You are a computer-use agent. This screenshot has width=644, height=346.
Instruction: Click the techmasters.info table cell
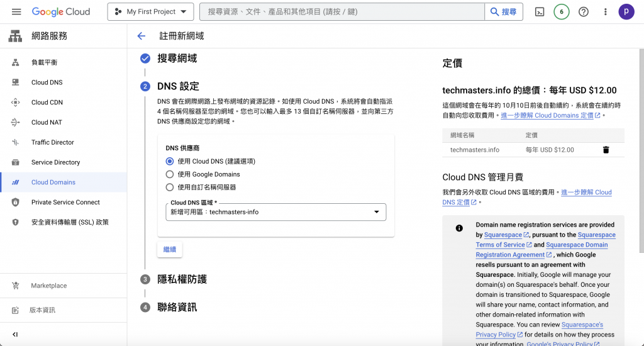pos(475,150)
